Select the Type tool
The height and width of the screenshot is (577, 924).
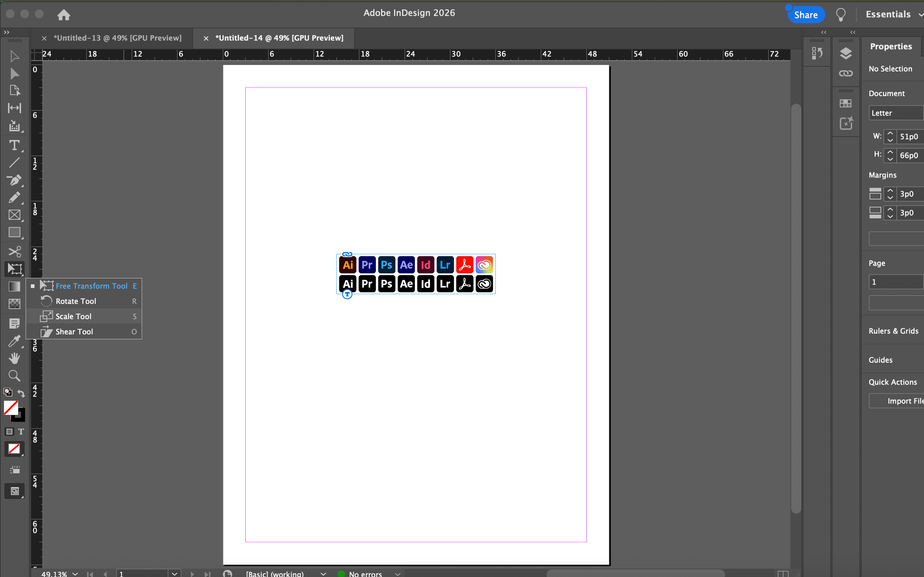14,145
